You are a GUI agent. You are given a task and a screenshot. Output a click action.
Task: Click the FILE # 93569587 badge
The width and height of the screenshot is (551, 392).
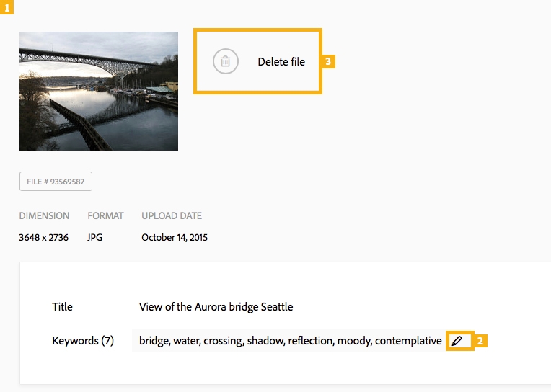click(x=56, y=182)
